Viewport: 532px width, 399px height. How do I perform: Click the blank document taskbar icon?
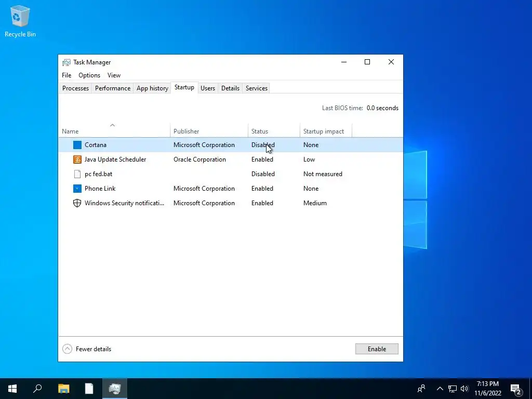(x=89, y=389)
